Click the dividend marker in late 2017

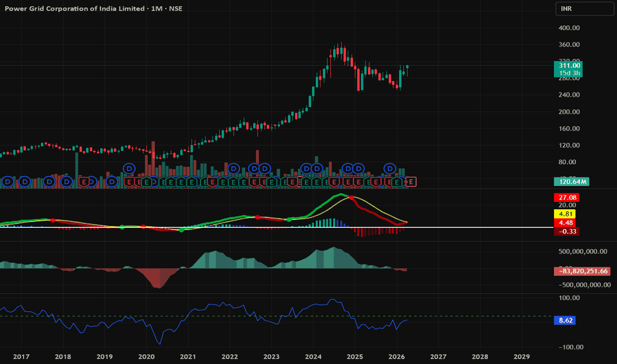coord(49,182)
